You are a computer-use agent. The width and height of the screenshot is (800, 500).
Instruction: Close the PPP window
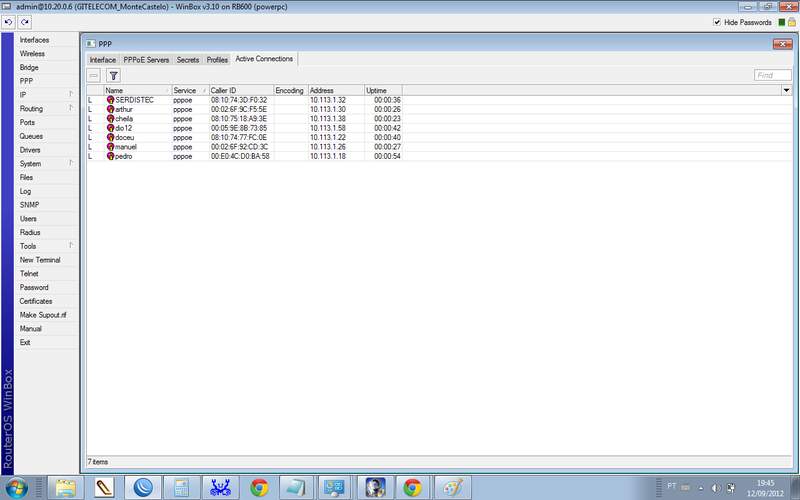782,44
